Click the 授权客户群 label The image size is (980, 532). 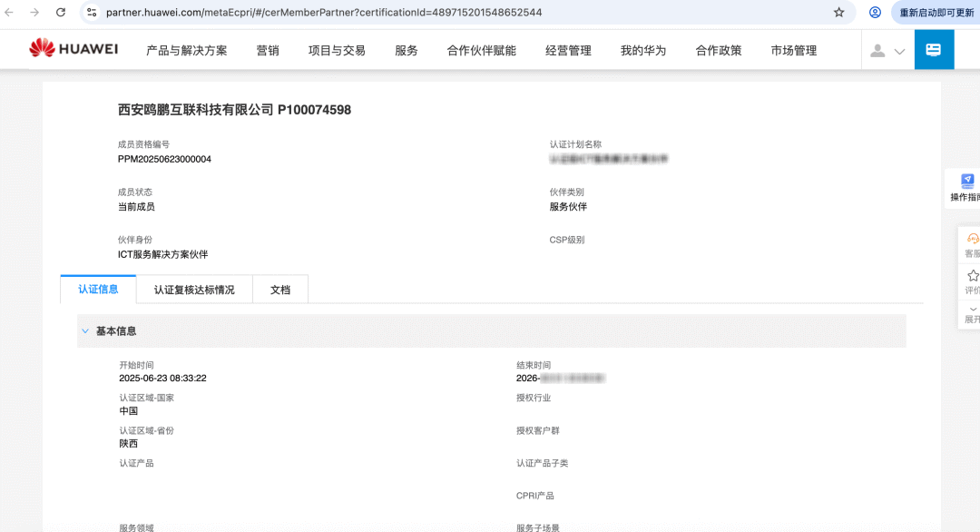pyautogui.click(x=537, y=430)
